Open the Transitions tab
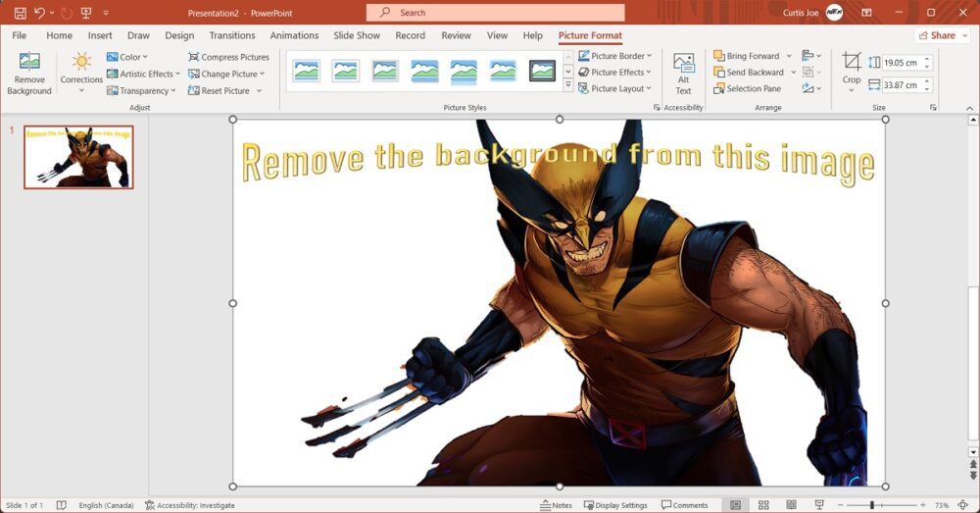Image resolution: width=980 pixels, height=513 pixels. pyautogui.click(x=231, y=35)
